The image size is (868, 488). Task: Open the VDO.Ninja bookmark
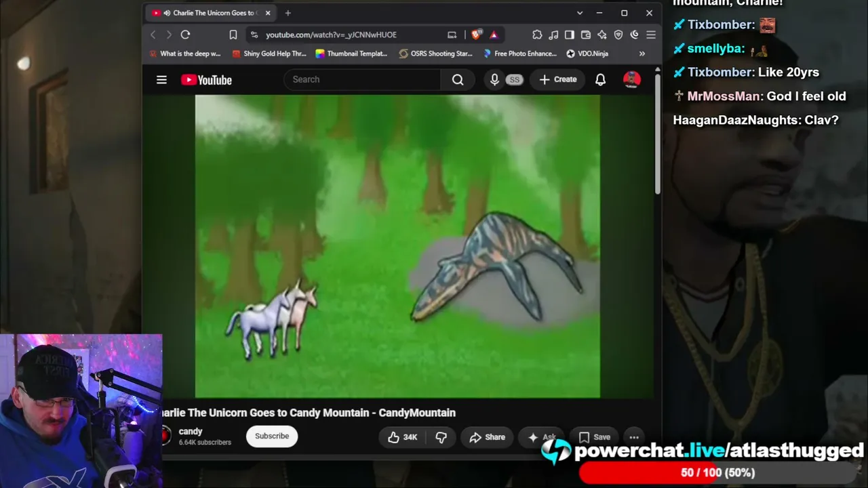(587, 54)
